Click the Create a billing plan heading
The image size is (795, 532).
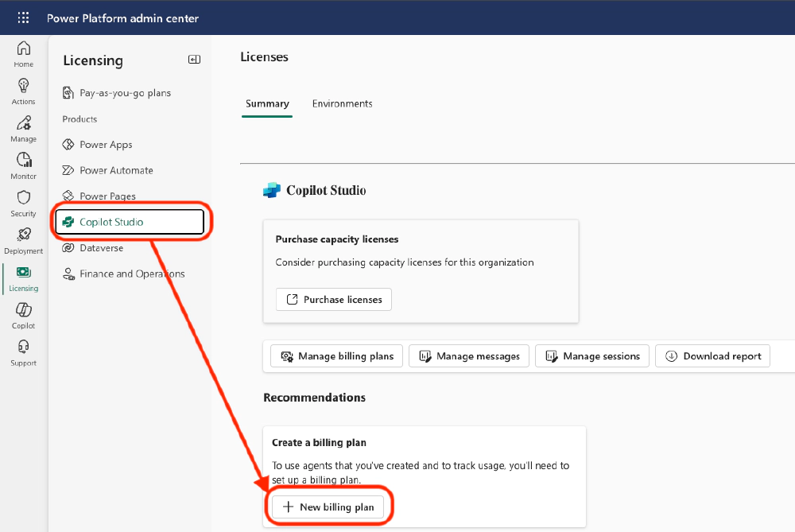click(x=319, y=443)
